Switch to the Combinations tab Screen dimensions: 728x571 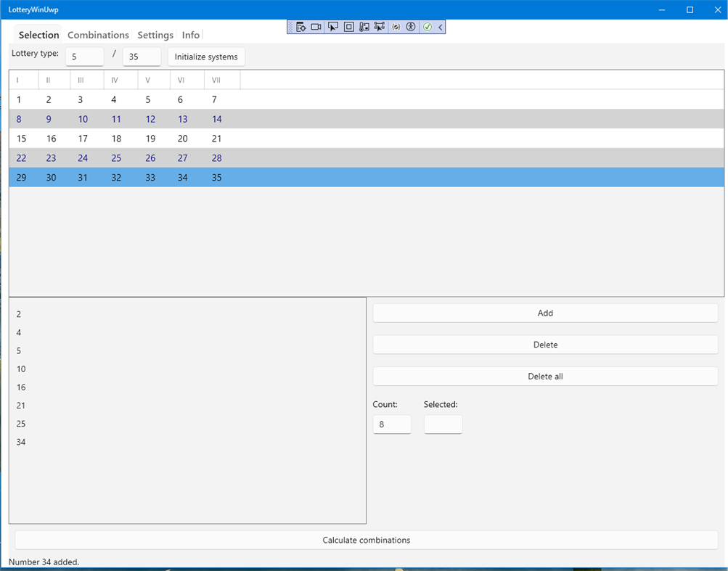click(98, 34)
